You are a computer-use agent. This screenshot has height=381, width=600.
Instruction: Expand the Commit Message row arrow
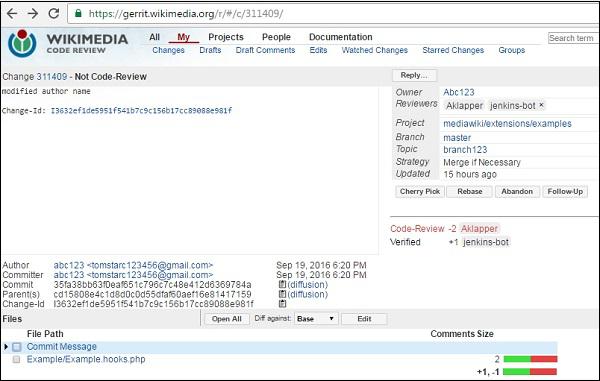click(x=6, y=347)
